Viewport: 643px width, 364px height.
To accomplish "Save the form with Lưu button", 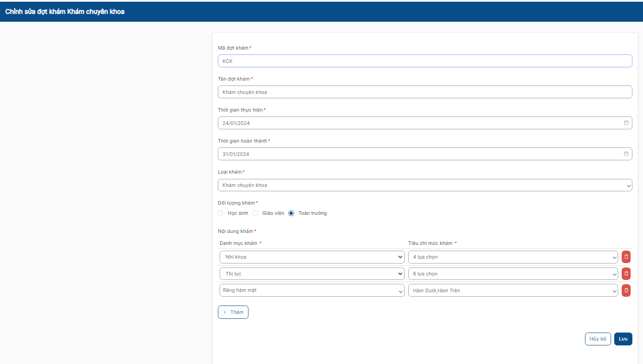I will (x=623, y=339).
